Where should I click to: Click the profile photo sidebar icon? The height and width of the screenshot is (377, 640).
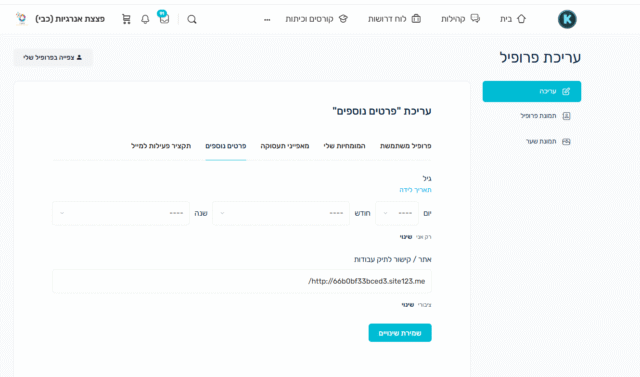point(566,116)
